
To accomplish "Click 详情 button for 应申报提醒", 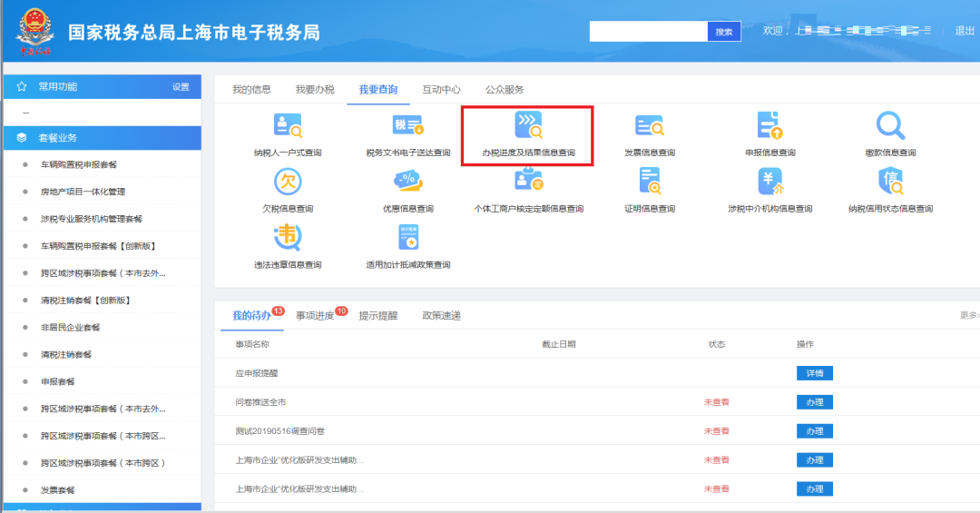I will pos(814,373).
